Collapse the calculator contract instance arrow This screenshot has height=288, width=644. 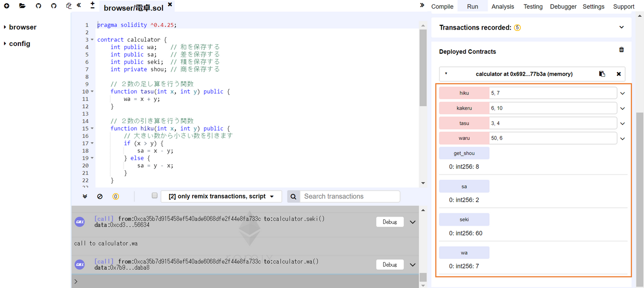[x=446, y=74]
